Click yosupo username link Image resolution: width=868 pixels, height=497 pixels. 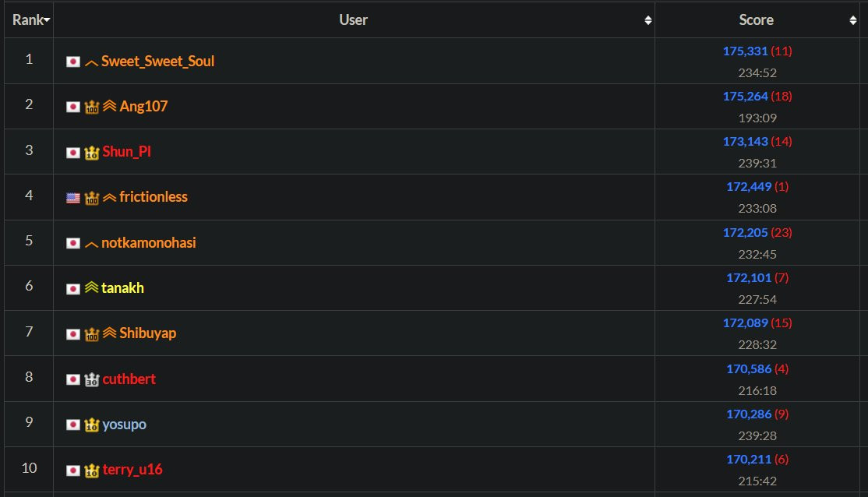(125, 425)
